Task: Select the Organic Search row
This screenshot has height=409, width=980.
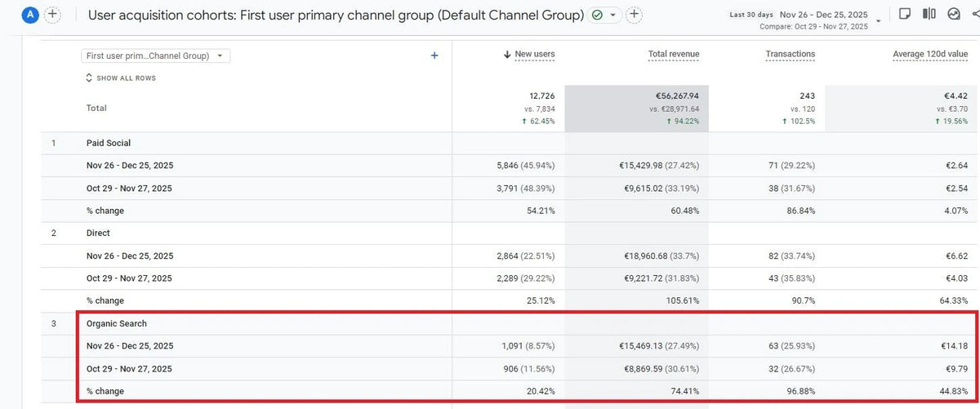Action: [117, 323]
